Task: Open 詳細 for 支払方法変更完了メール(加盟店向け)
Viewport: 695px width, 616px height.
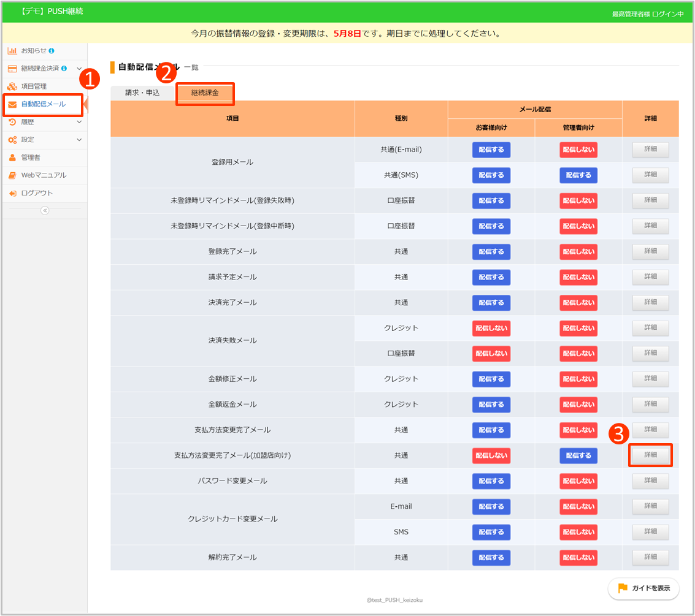Action: 650,455
